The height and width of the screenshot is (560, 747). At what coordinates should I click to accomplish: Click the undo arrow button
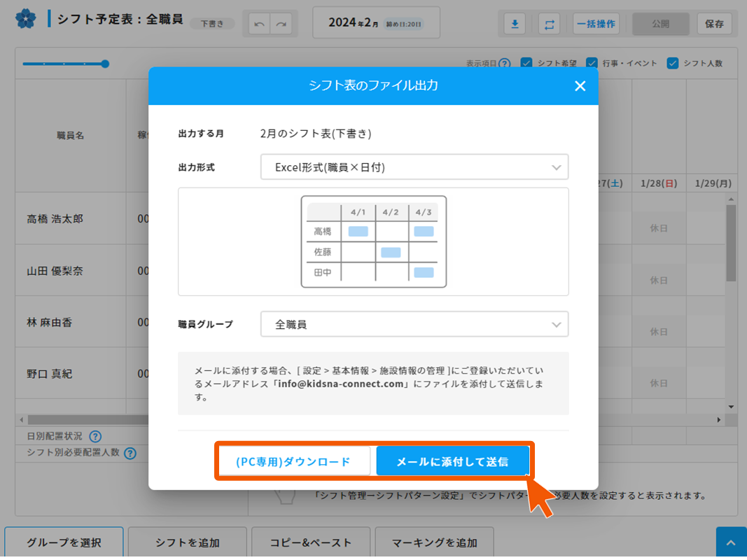pyautogui.click(x=260, y=24)
